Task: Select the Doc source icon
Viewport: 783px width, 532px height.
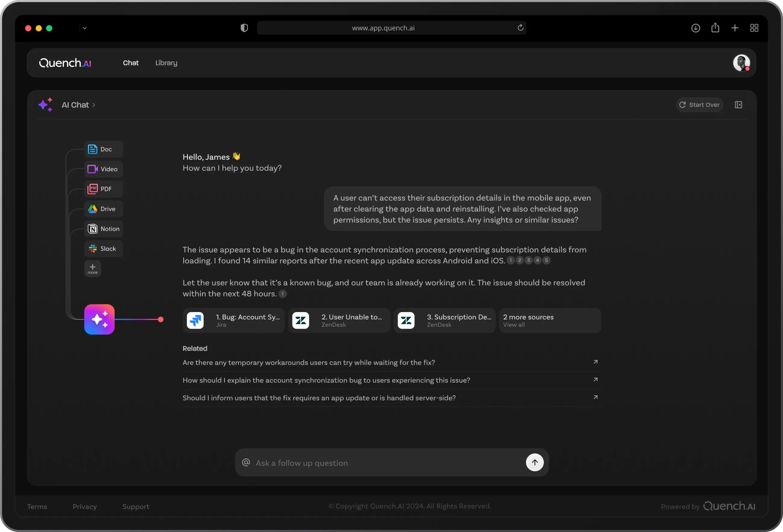Action: click(92, 149)
